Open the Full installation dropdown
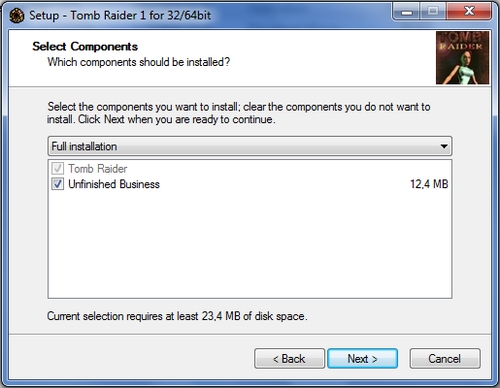This screenshot has height=388, width=500. (250, 146)
